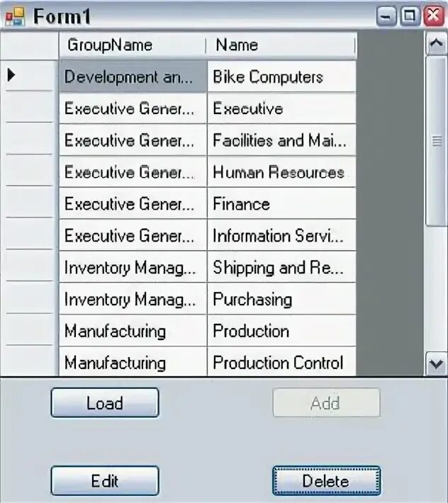Screen dimensions: 448x503
Task: Select row header for the Finance row
Action: pos(29,204)
